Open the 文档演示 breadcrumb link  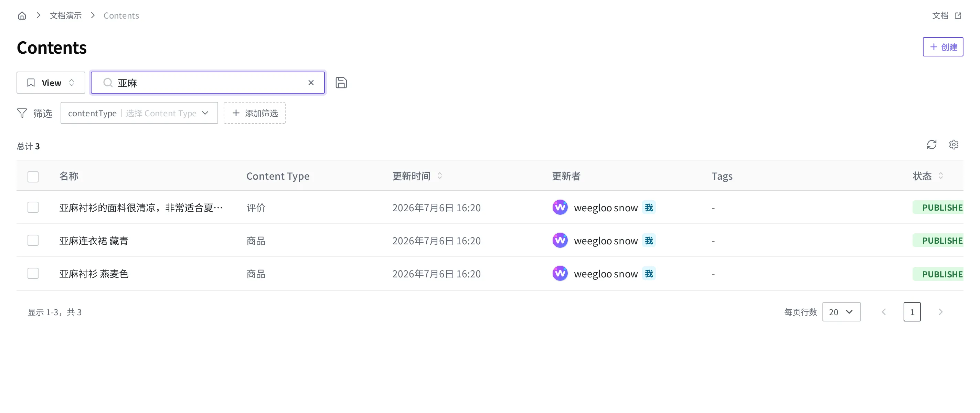65,15
